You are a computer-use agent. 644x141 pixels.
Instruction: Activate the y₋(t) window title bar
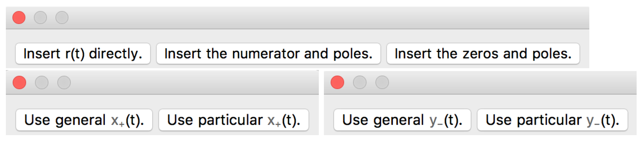point(509,82)
